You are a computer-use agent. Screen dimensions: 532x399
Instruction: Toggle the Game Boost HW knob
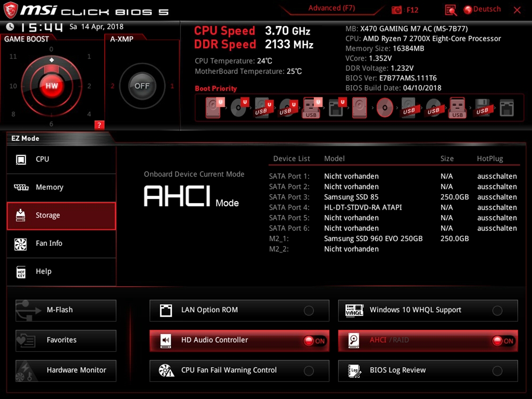[52, 86]
